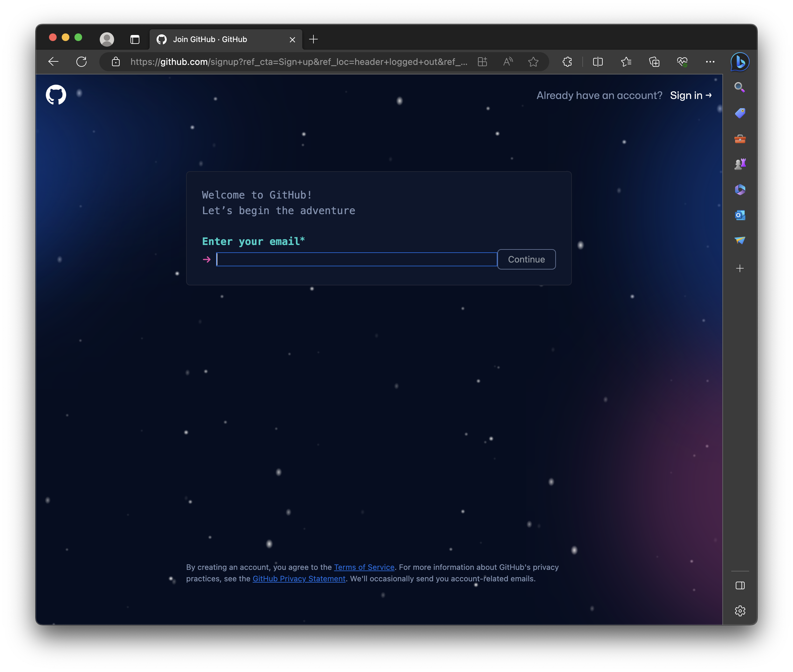Focus the email input field
Screen dimensions: 793x672
pyautogui.click(x=356, y=259)
